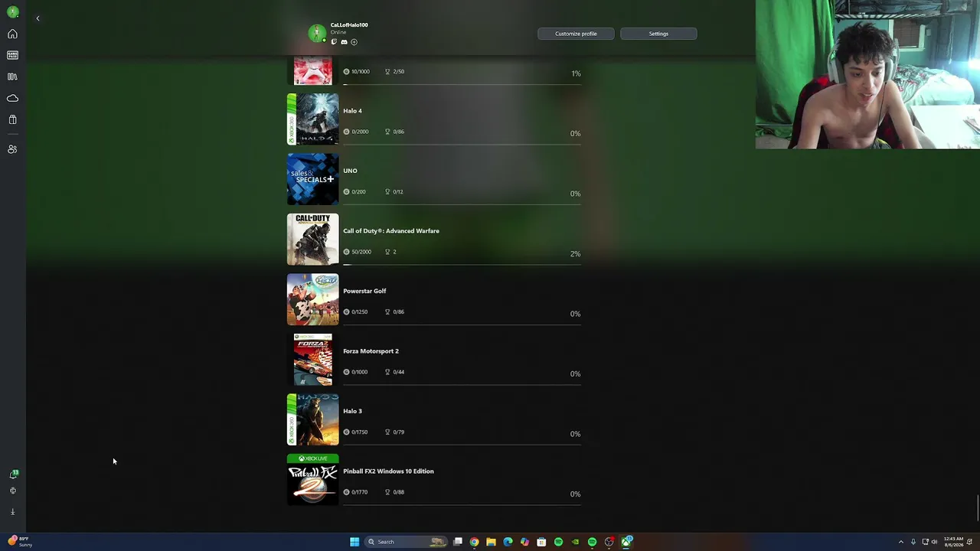This screenshot has width=980, height=551.
Task: Click the sidebar profile avatar at top
Action: tap(13, 12)
